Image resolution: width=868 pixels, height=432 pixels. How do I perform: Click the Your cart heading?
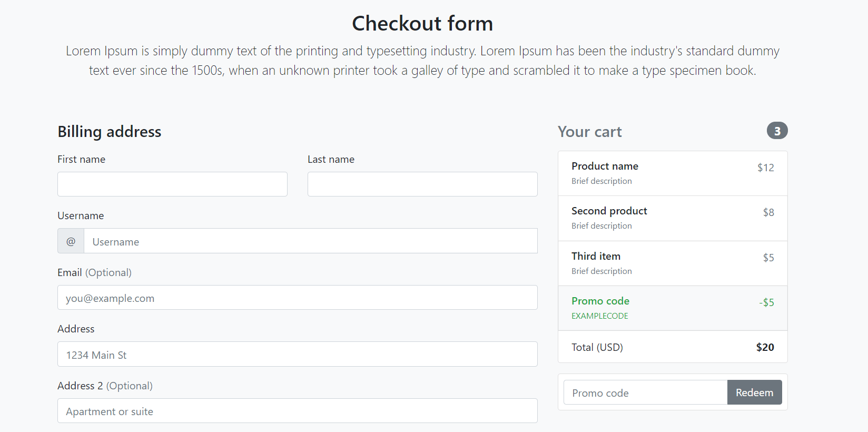[x=590, y=132]
